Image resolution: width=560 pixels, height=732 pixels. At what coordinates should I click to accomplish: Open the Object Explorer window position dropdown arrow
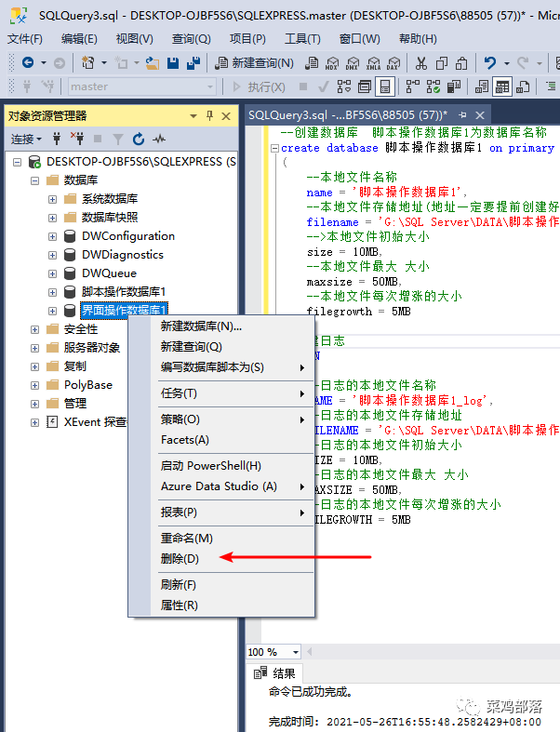(x=193, y=115)
